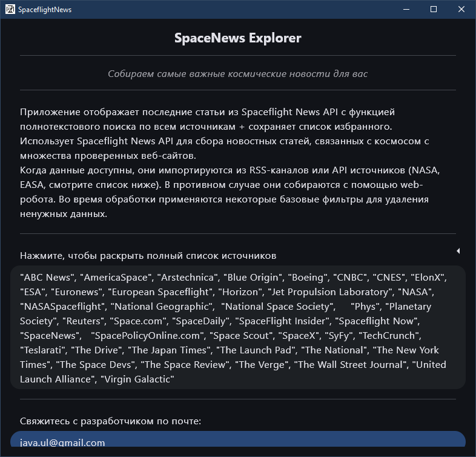Click the subtitle 'Собираем самые важные космические новости для вас'
This screenshot has height=457, width=476.
(x=237, y=73)
